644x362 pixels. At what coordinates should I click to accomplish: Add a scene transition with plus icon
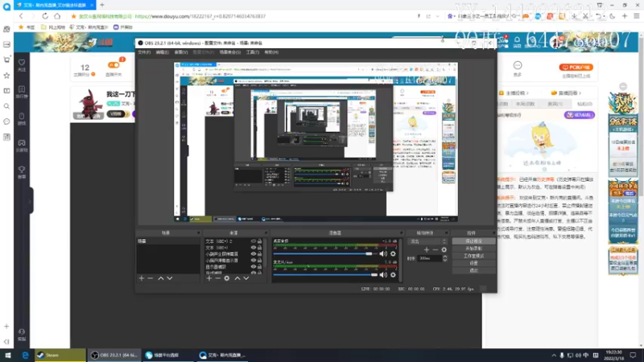coord(427,249)
